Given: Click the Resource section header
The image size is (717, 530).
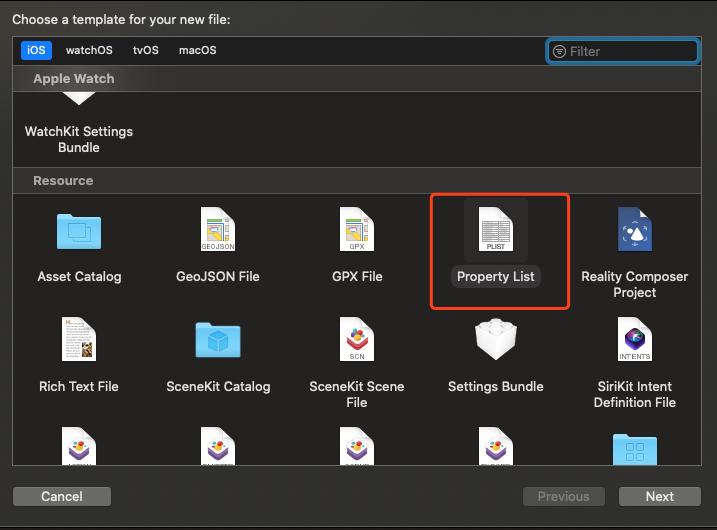Looking at the screenshot, I should coord(357,181).
